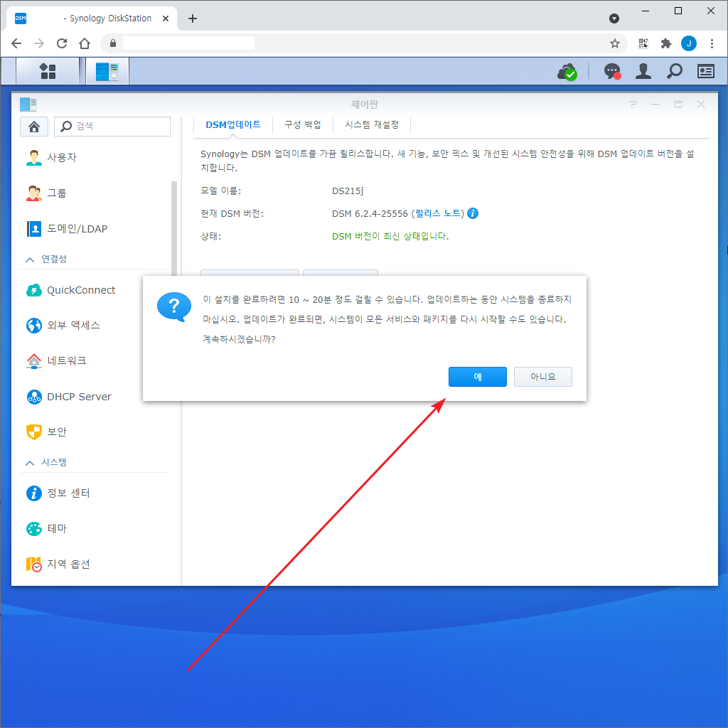Screen dimensions: 728x728
Task: Open the Chrome profile avatar J
Action: pyautogui.click(x=688, y=43)
